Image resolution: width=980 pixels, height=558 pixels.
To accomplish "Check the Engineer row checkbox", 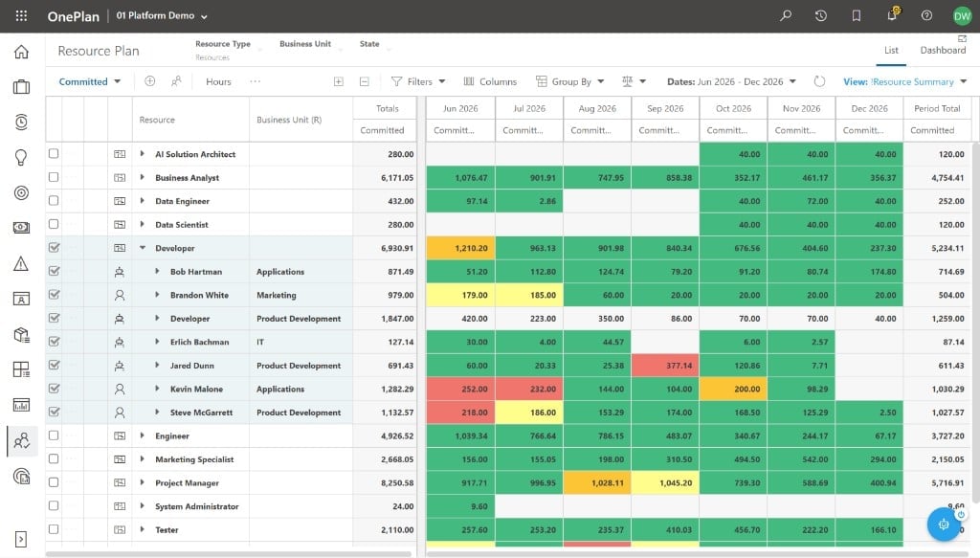I will (54, 435).
